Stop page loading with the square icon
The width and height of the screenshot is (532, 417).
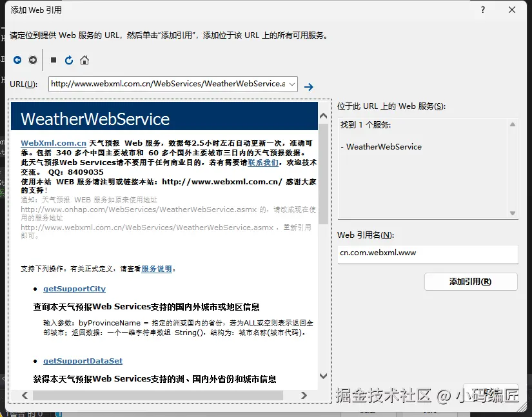[x=54, y=60]
